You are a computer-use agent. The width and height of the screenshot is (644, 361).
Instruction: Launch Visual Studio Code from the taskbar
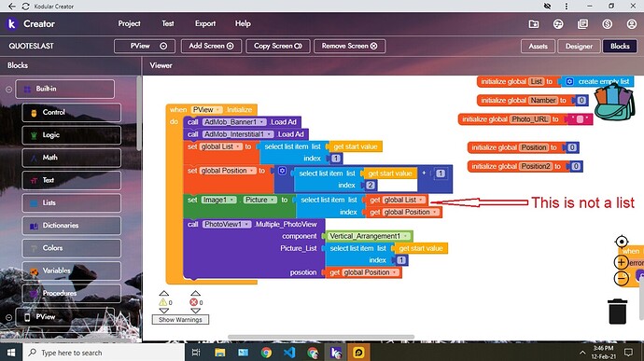coord(289,353)
